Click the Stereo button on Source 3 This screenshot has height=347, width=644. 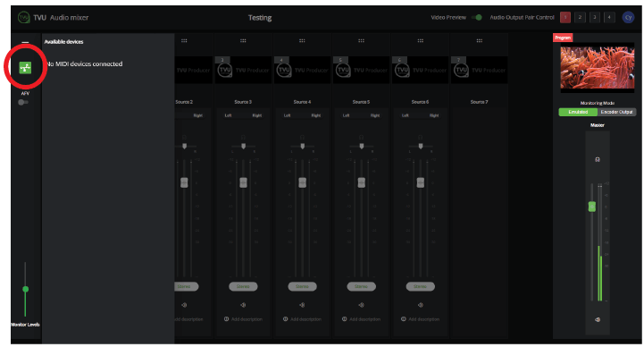pyautogui.click(x=243, y=286)
